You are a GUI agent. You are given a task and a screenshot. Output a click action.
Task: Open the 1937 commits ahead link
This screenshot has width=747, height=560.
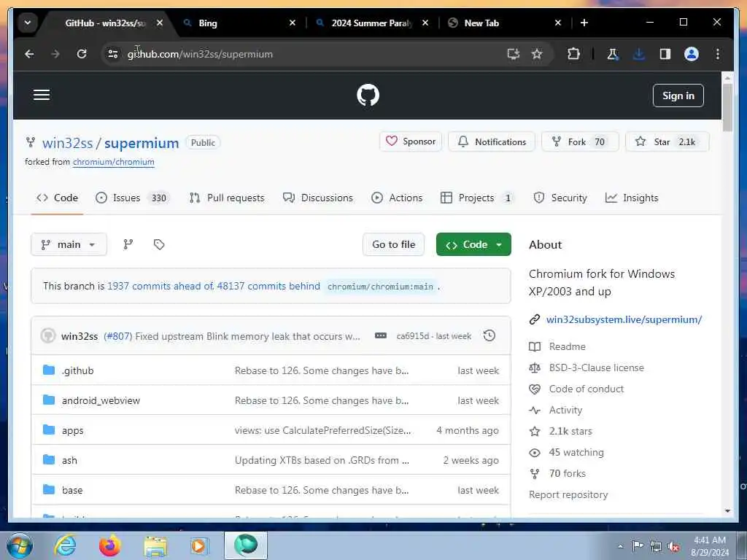pos(160,286)
